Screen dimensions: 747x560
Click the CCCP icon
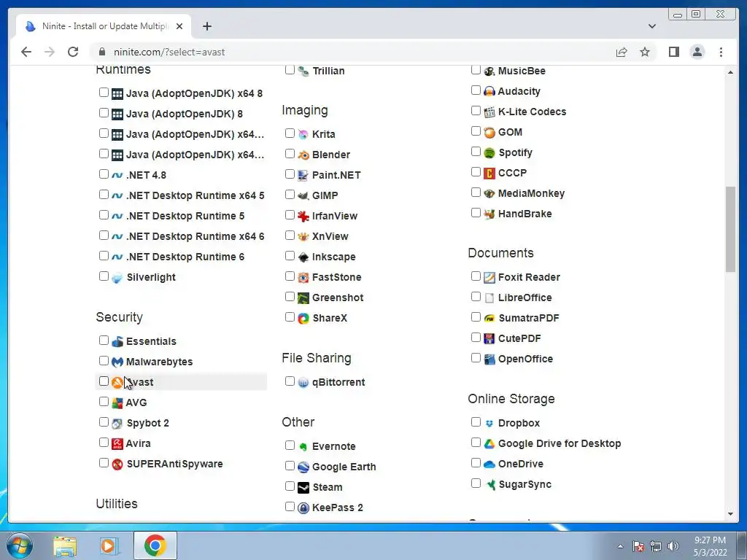click(x=489, y=174)
